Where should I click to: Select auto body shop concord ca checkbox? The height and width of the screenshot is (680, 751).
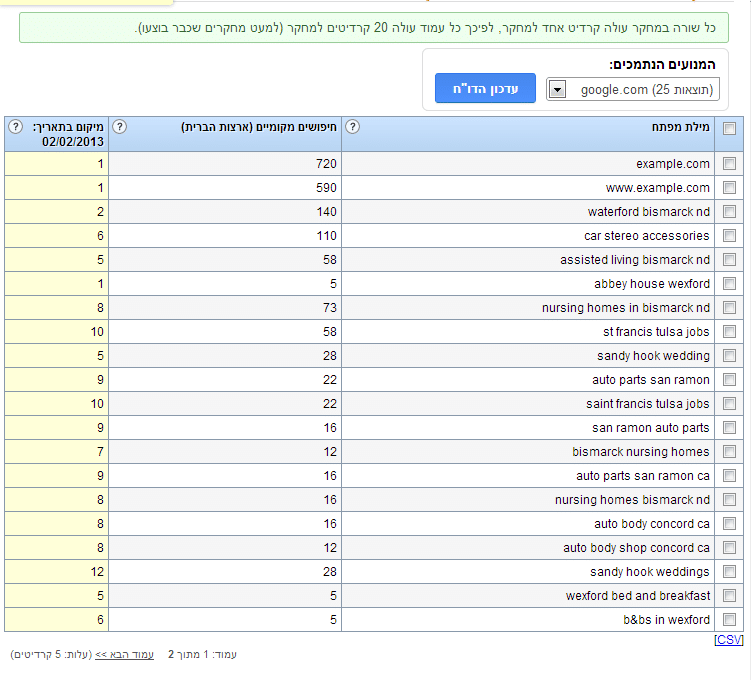tap(729, 547)
